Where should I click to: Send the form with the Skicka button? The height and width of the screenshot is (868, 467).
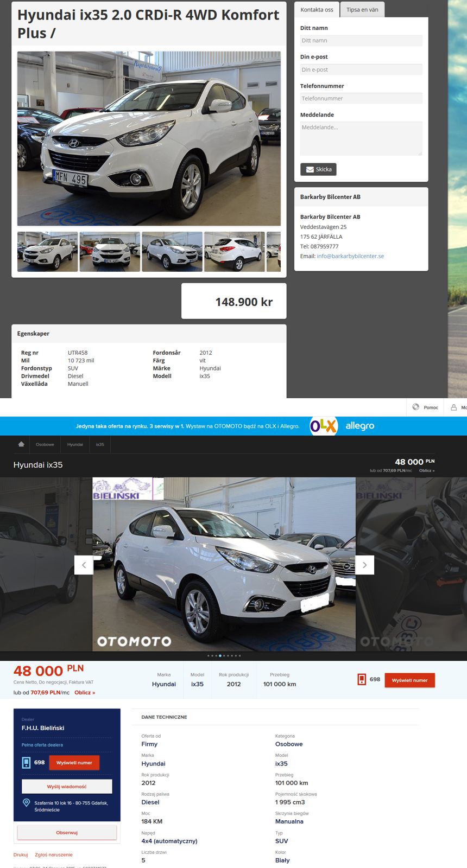(318, 169)
